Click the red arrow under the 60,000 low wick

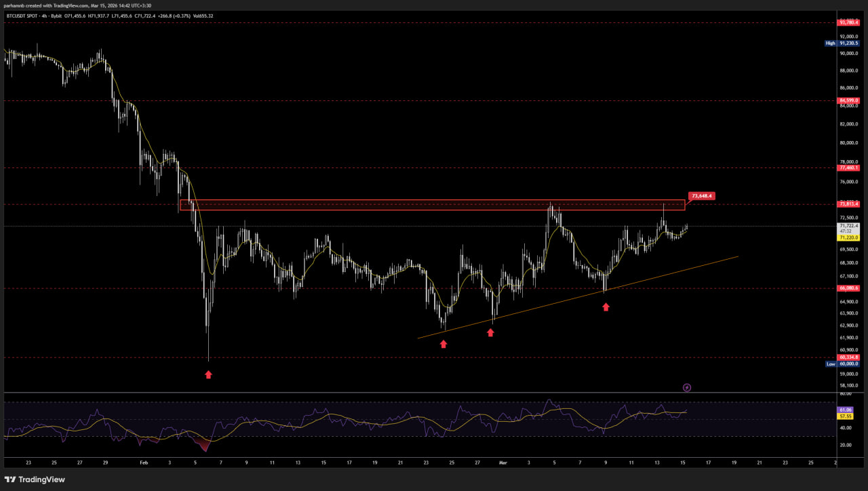(208, 374)
